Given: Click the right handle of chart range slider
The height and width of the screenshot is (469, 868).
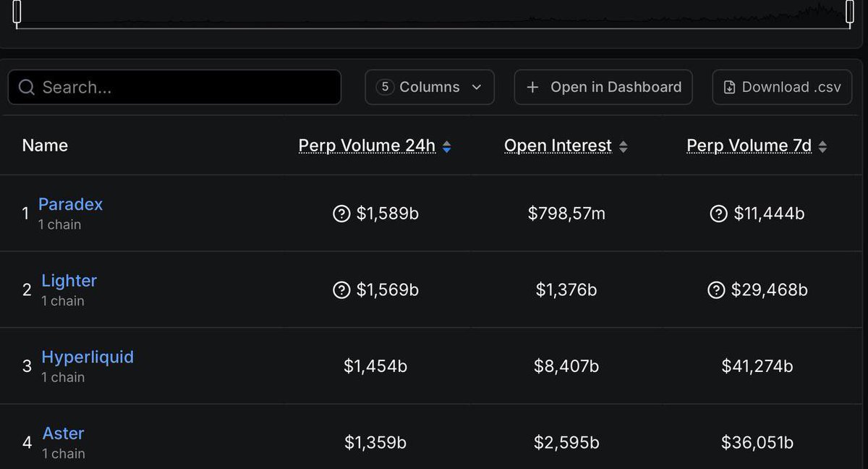Looking at the screenshot, I should coord(851,12).
